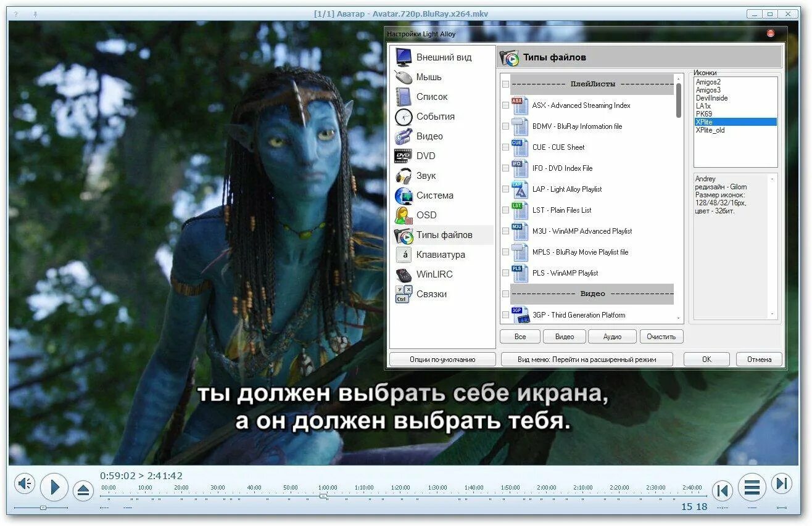The height and width of the screenshot is (526, 812).
Task: Open the Мышь settings section
Action: point(442,77)
